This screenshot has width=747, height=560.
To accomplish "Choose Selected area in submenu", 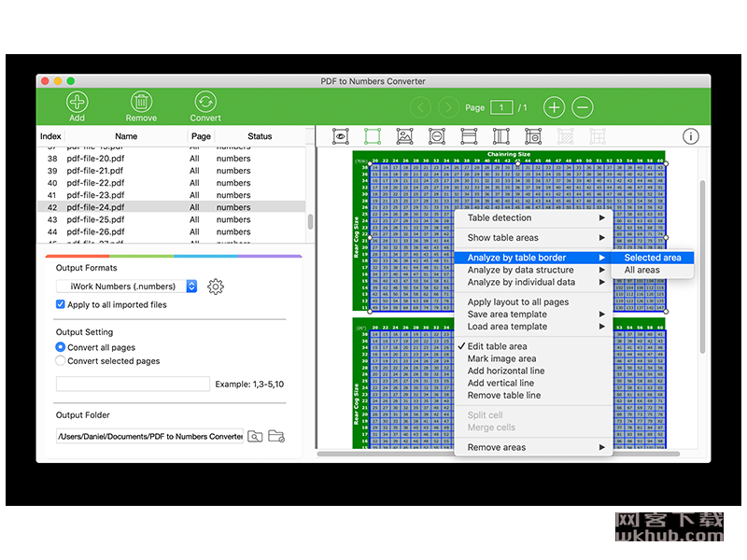I will point(653,258).
